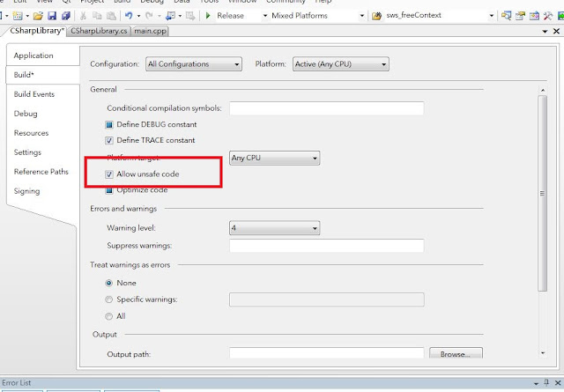The height and width of the screenshot is (392, 564).
Task: Click the Copy icon in the toolbar
Action: tap(97, 16)
